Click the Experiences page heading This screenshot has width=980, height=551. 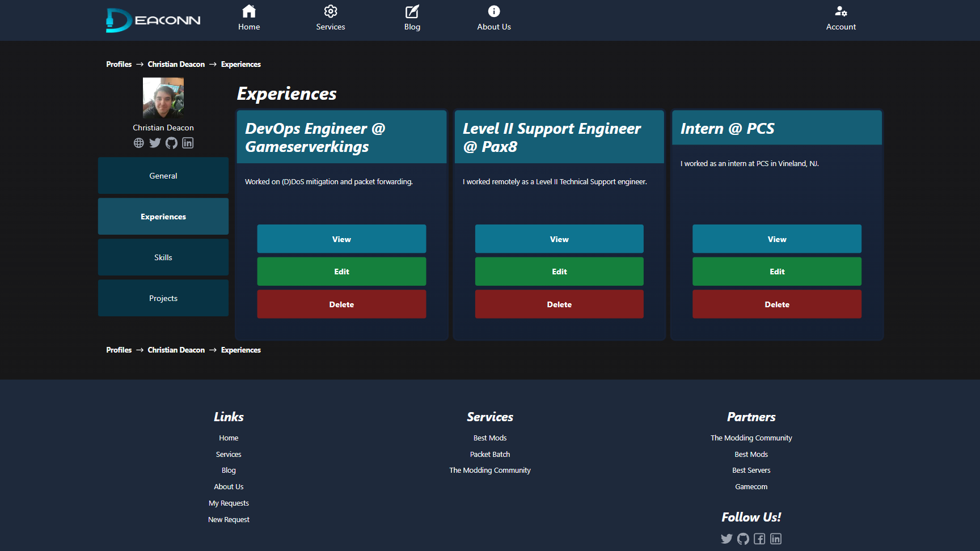pos(287,94)
